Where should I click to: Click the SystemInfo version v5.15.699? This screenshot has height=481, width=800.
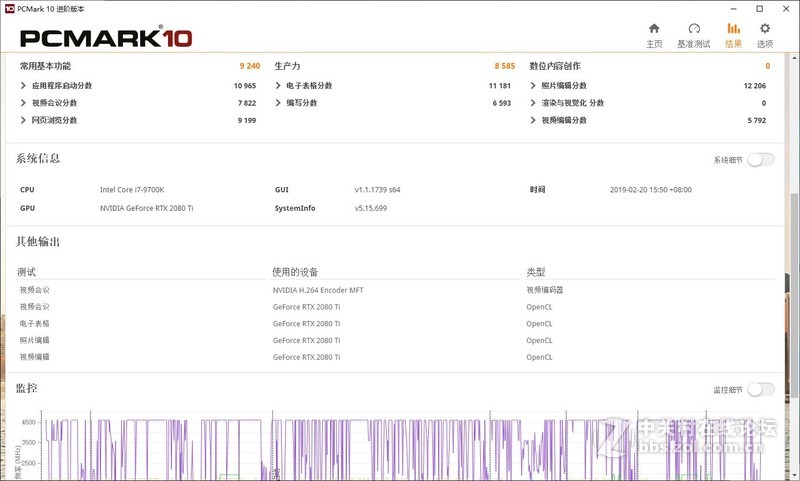tap(370, 208)
